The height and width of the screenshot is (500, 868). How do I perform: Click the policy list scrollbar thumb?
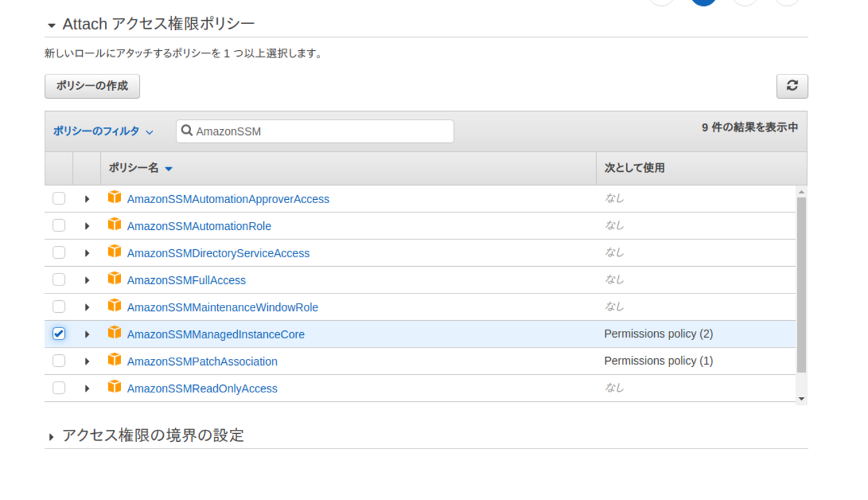tap(801, 285)
